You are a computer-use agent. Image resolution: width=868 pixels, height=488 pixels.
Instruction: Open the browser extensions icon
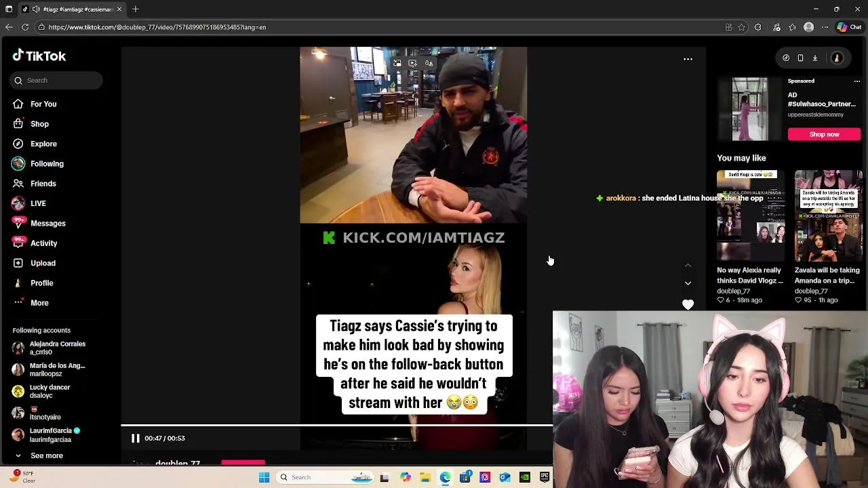(758, 27)
